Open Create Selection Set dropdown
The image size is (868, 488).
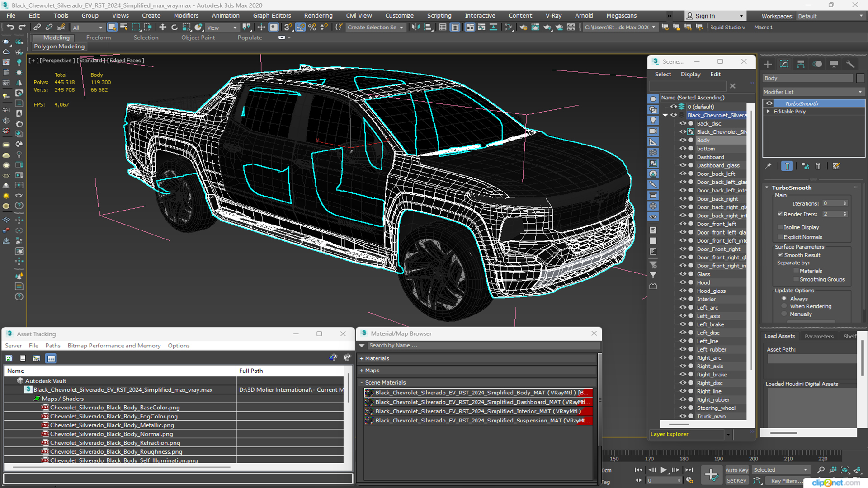click(x=375, y=28)
